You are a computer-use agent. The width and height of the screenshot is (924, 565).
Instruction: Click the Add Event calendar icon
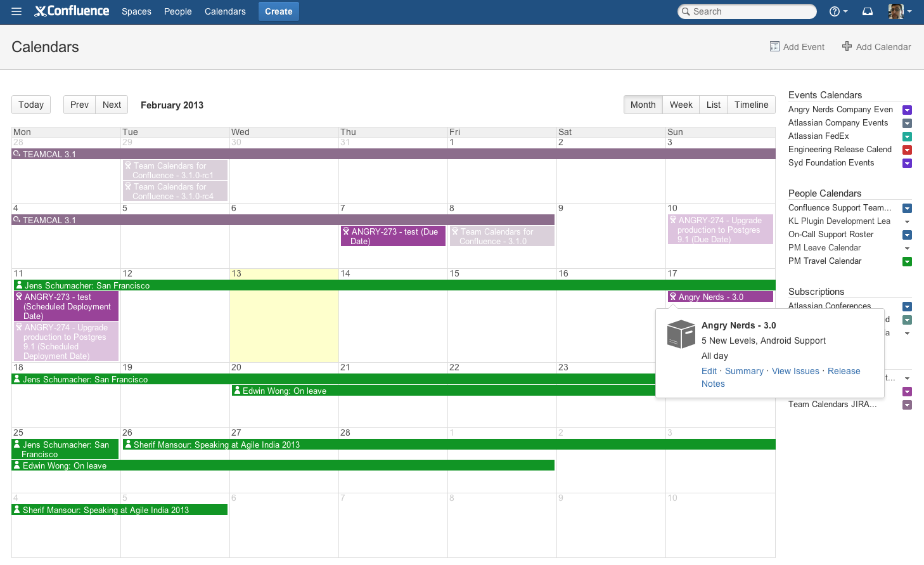[x=774, y=46]
